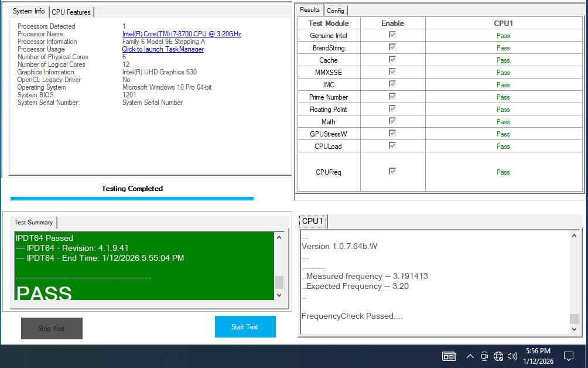Toggle the Math test checkbox
The height and width of the screenshot is (368, 588).
pyautogui.click(x=392, y=121)
